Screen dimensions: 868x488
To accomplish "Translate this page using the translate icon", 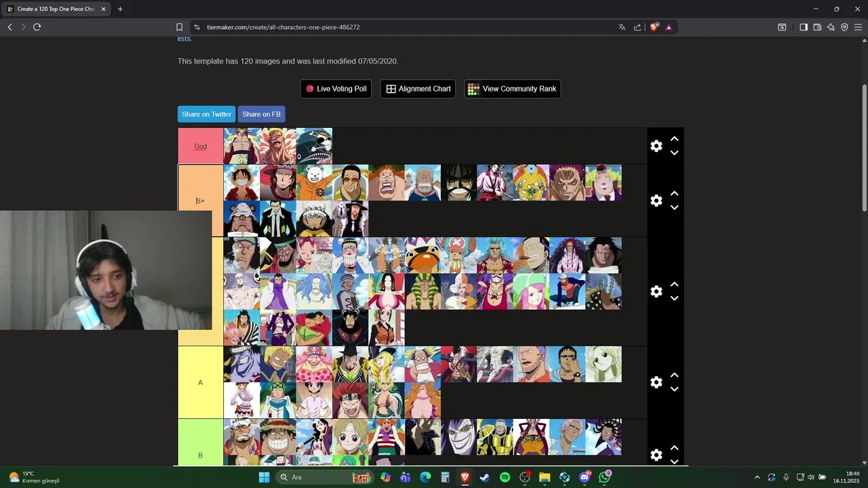I will pyautogui.click(x=622, y=27).
